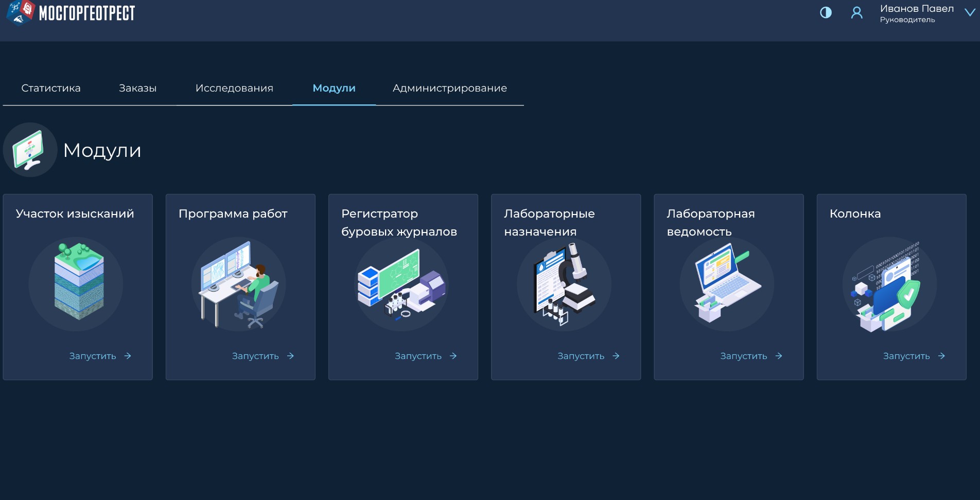The height and width of the screenshot is (500, 980).
Task: Click the Мосгоргеотрест logo
Action: 71,12
